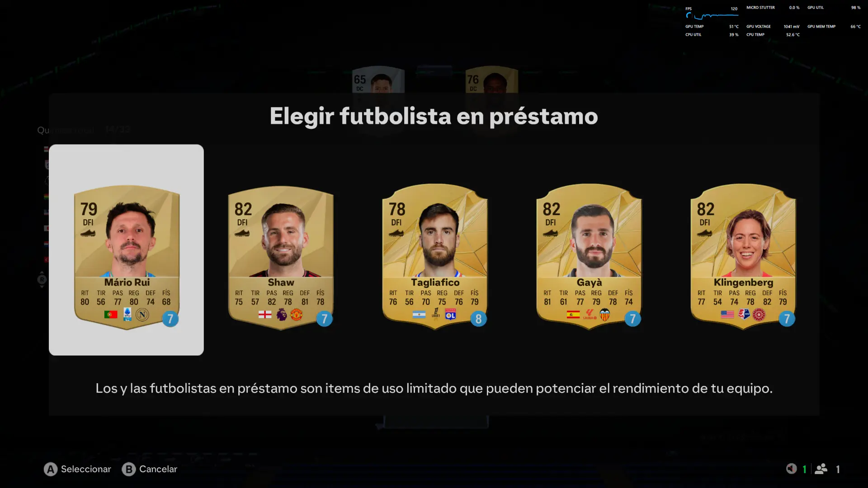Click the Premier League logo on Shaw card

[282, 314]
